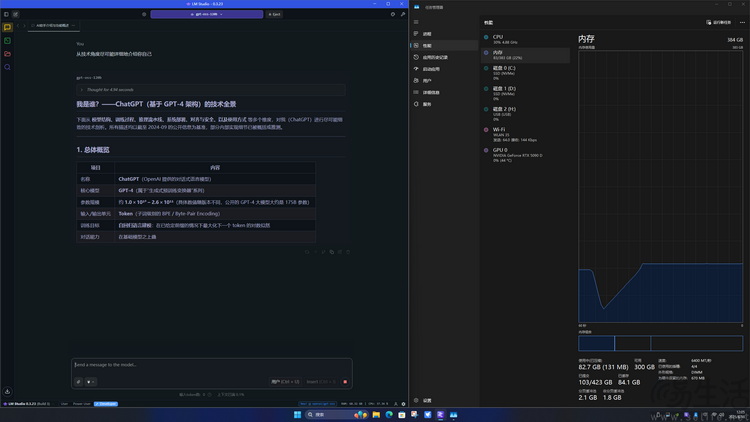The width and height of the screenshot is (750, 422).
Task: Select Memory in the performance list
Action: point(525,55)
